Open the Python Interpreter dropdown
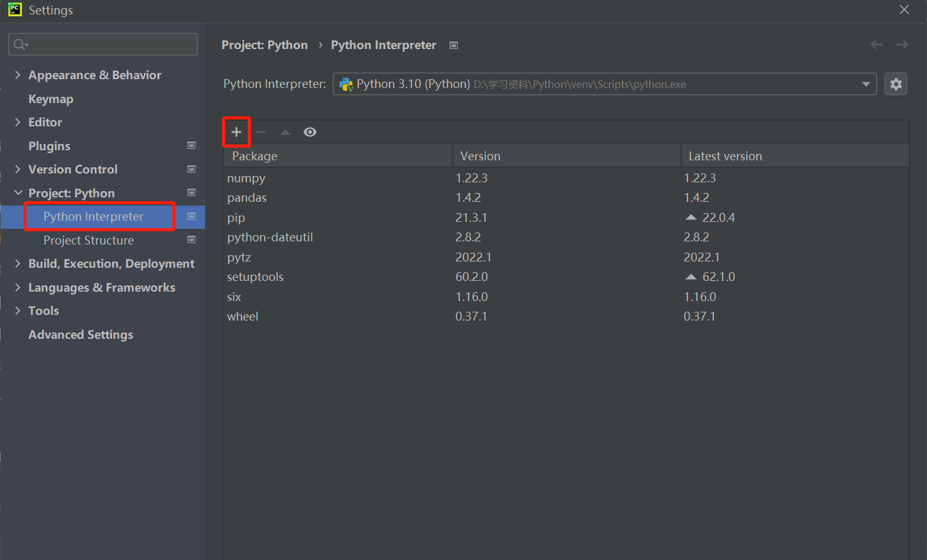Viewport: 927px width, 560px height. (x=866, y=84)
